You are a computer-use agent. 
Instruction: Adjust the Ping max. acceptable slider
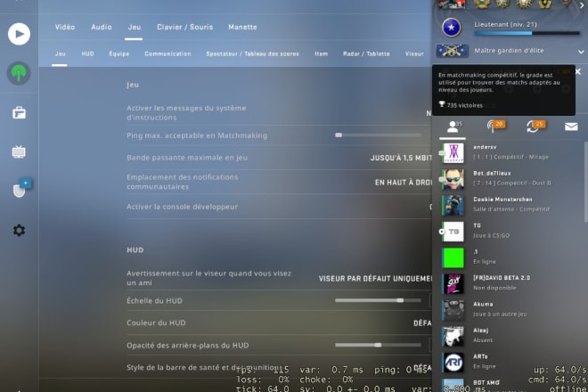[378, 135]
